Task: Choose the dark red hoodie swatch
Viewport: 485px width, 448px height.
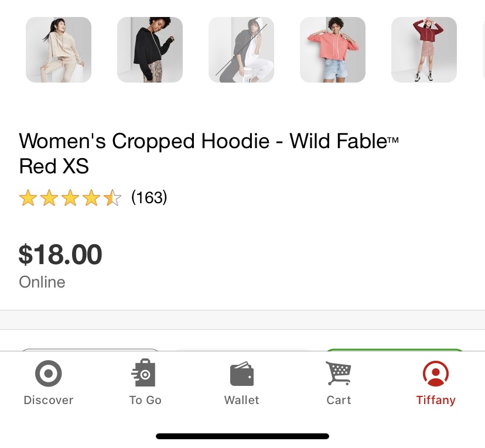Action: (424, 50)
